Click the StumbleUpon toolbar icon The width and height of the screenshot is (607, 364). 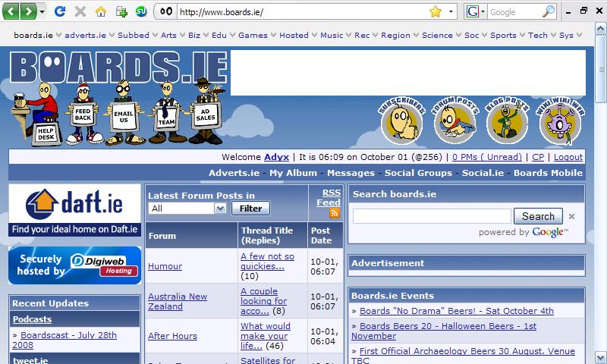point(141,11)
